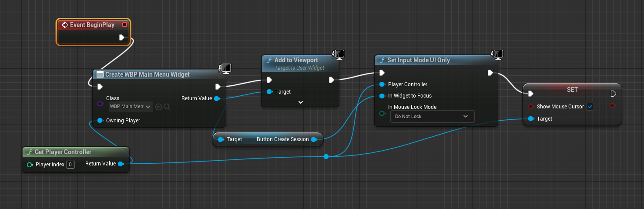Select the SET node title bar
This screenshot has height=209, width=644.
(x=572, y=89)
